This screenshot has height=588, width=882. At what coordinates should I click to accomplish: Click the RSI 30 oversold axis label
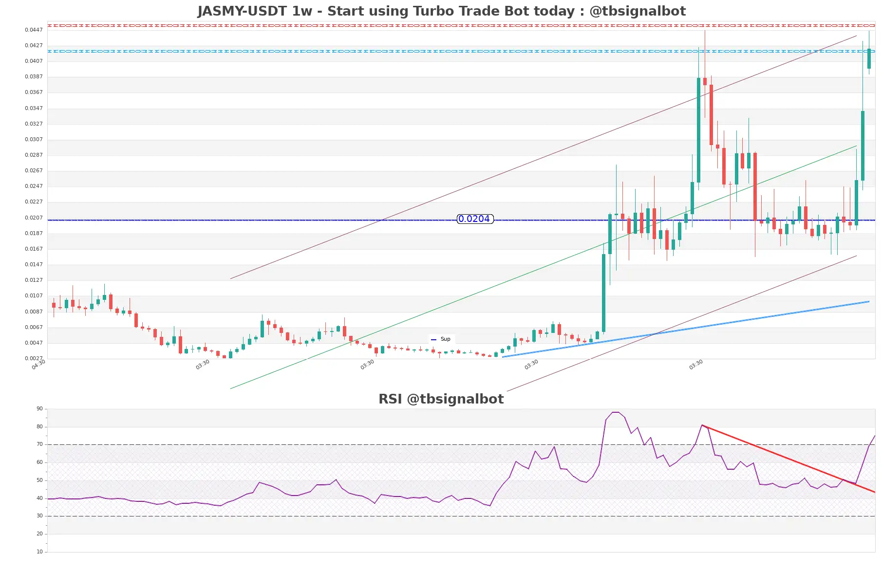39,516
